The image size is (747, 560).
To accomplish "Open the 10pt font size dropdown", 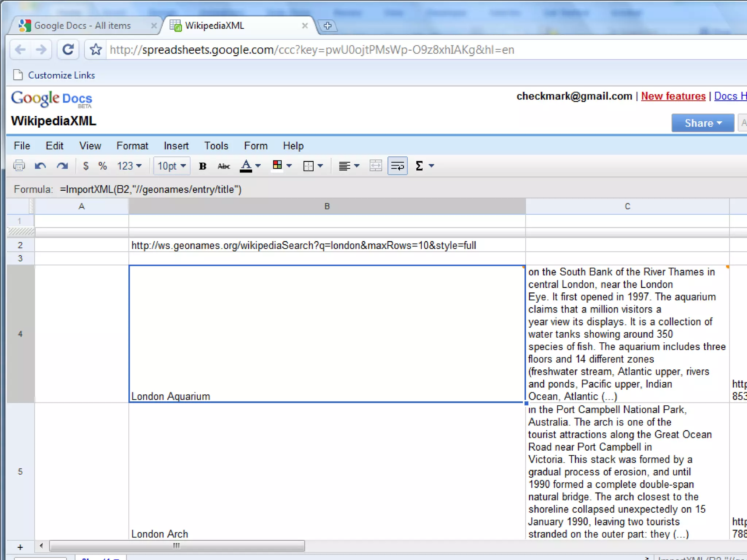I will click(x=172, y=166).
